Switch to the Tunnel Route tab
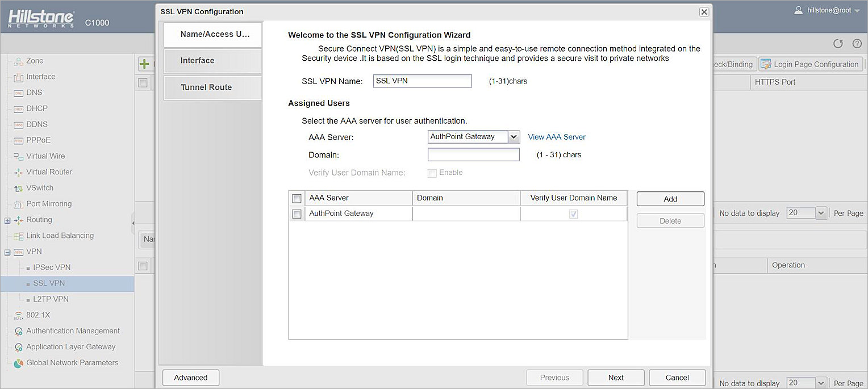 click(212, 87)
